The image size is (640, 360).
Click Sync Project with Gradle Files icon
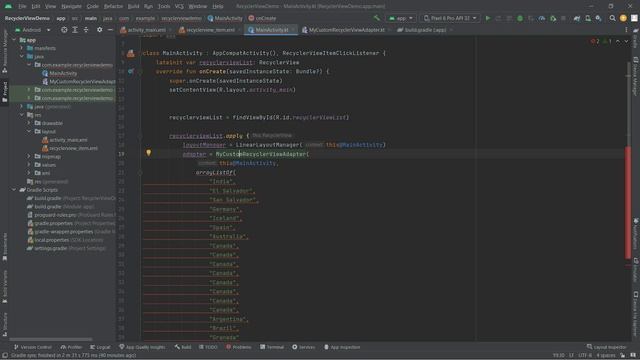(577, 18)
